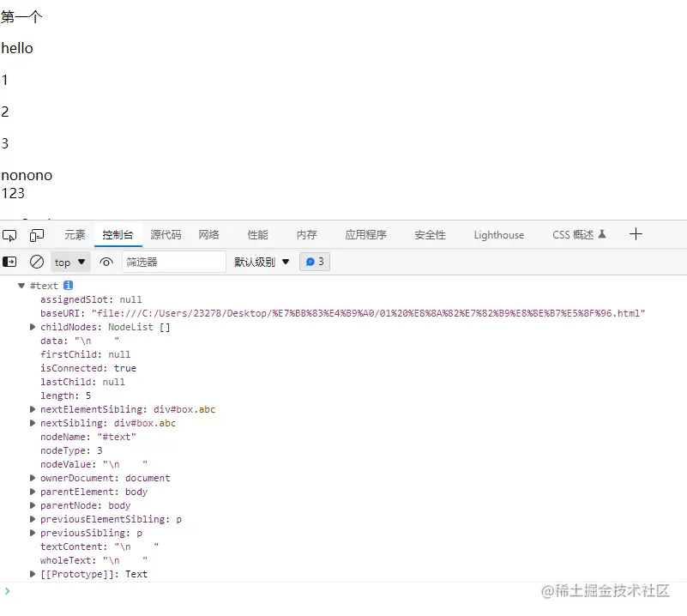The width and height of the screenshot is (687, 616).
Task: Switch to the 性能 tab
Action: coord(257,235)
